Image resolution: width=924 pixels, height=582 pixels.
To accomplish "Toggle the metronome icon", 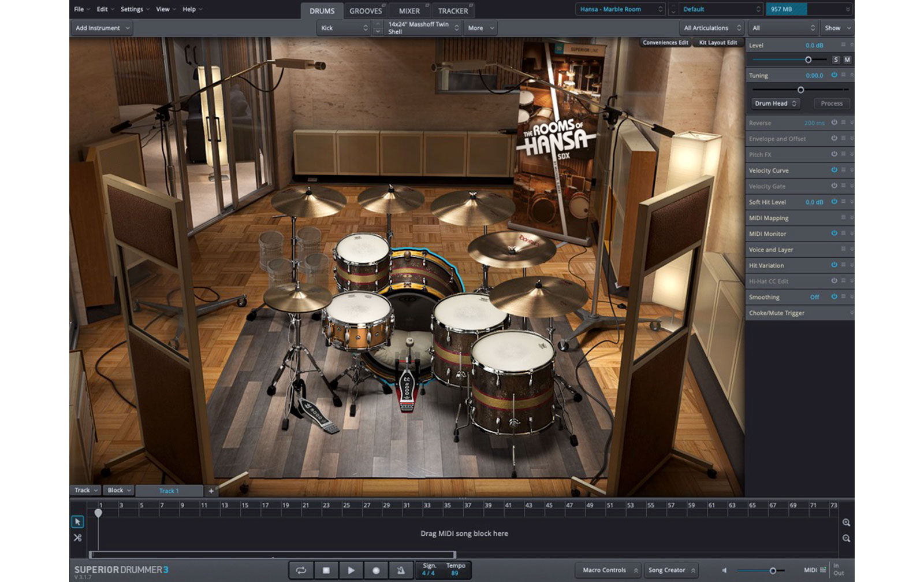I will 401,570.
